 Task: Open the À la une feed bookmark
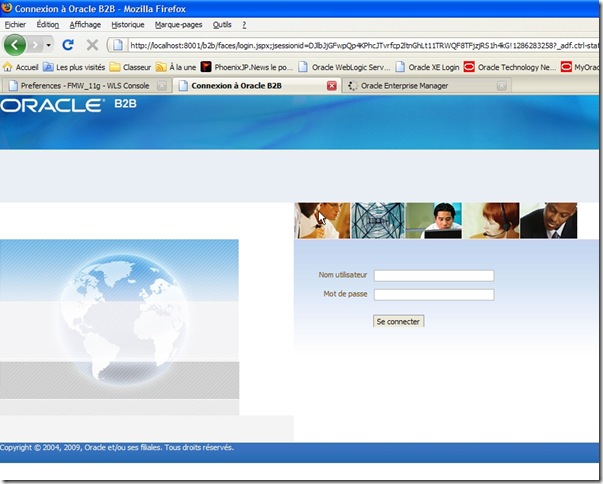coord(176,67)
